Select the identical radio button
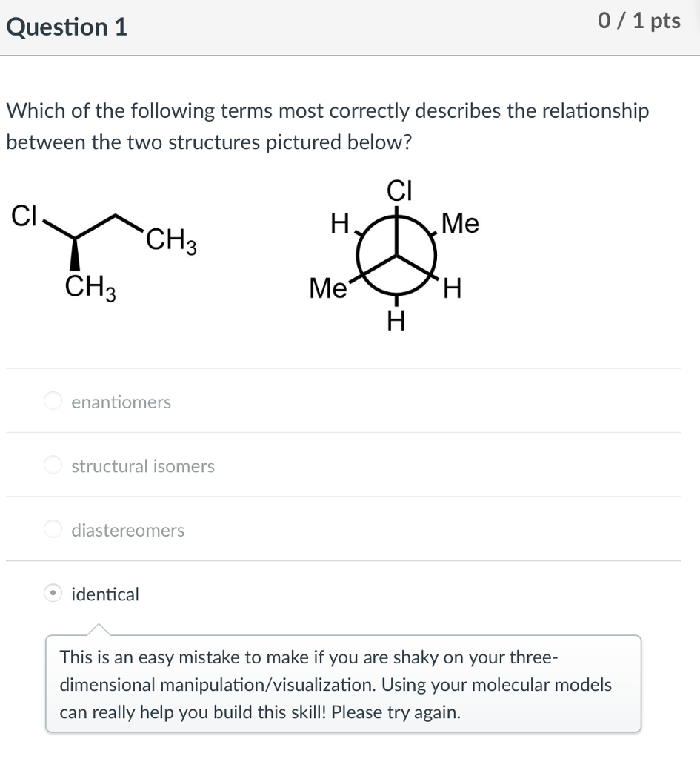Viewport: 700px width, 759px height. click(x=53, y=593)
